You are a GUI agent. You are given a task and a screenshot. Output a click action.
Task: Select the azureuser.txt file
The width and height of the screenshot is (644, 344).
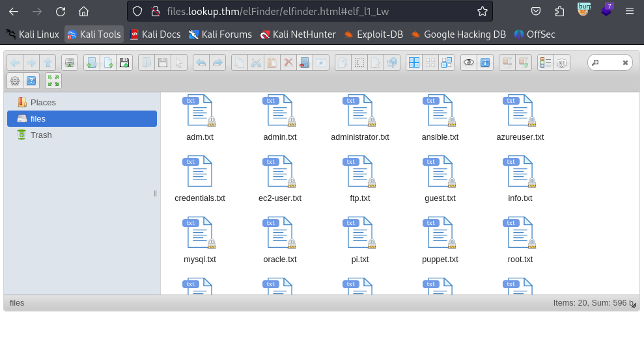click(x=520, y=118)
